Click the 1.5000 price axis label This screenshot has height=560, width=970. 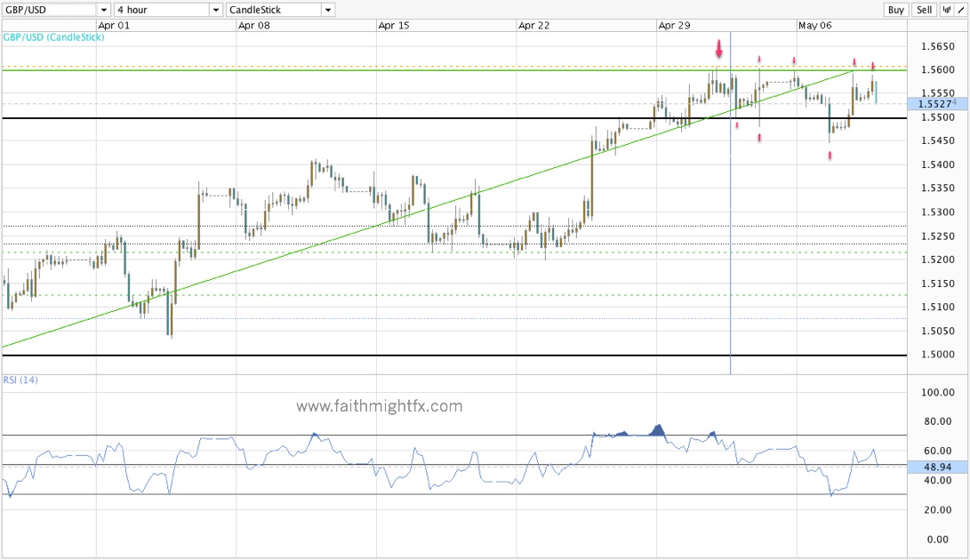pos(938,355)
